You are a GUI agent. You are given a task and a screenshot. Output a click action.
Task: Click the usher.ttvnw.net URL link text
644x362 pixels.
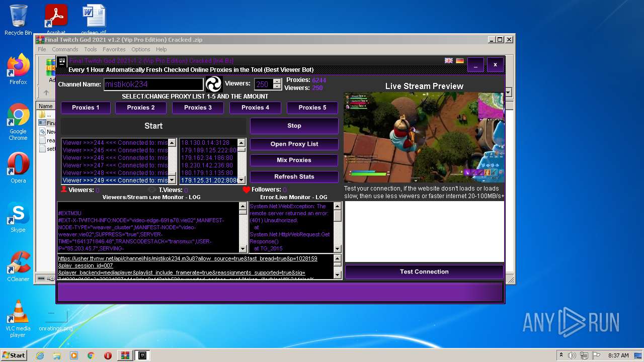coord(188,258)
